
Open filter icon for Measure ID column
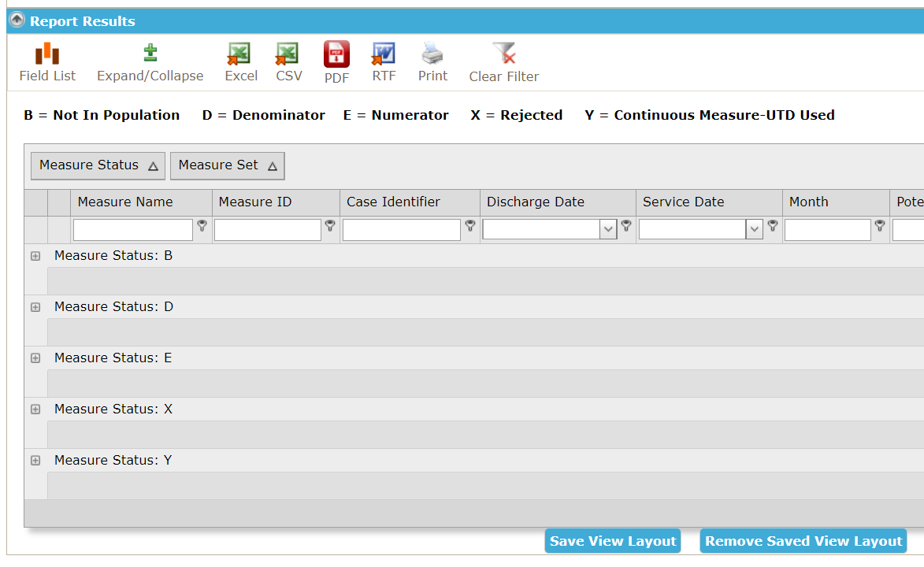point(330,226)
